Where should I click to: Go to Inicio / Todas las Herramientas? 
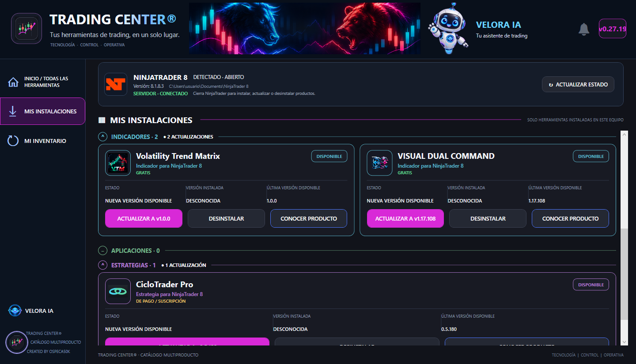[x=43, y=82]
